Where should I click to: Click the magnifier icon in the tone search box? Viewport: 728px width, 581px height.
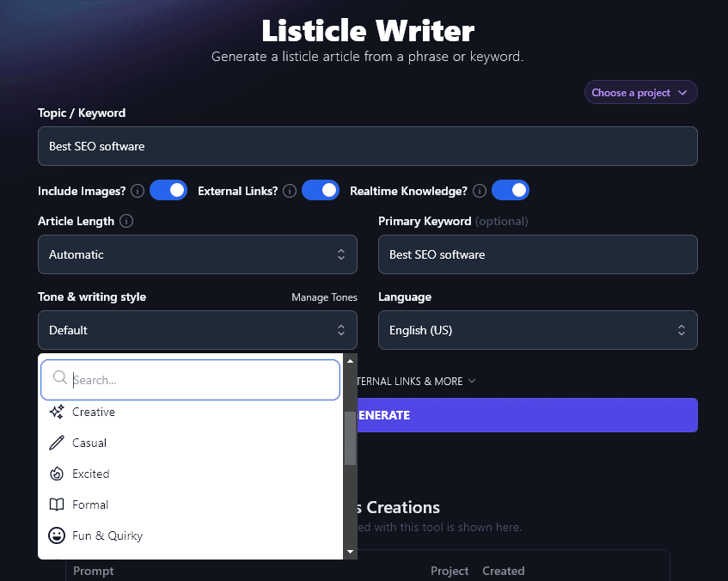tap(58, 377)
